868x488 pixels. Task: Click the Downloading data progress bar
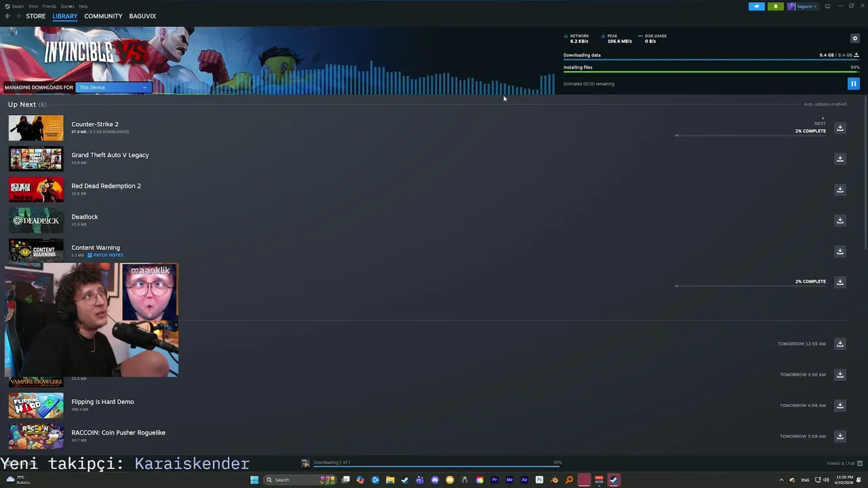coord(711,59)
